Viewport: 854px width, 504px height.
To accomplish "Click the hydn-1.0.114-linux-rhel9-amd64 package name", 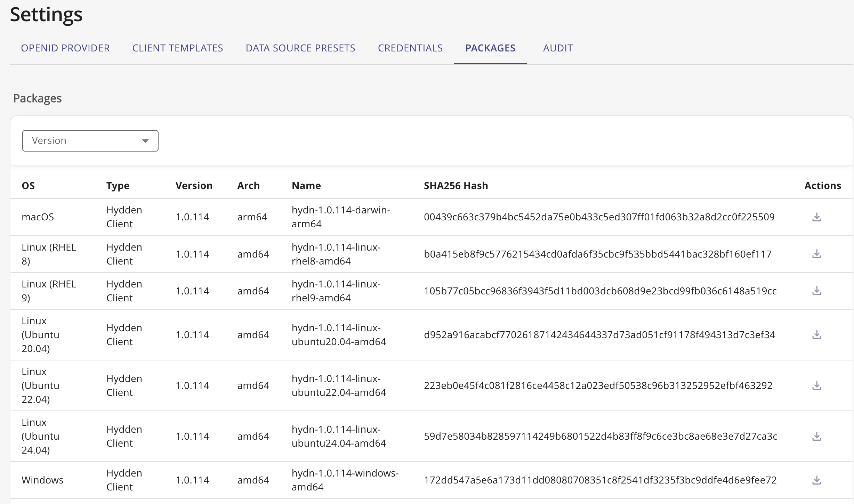I will [x=336, y=291].
